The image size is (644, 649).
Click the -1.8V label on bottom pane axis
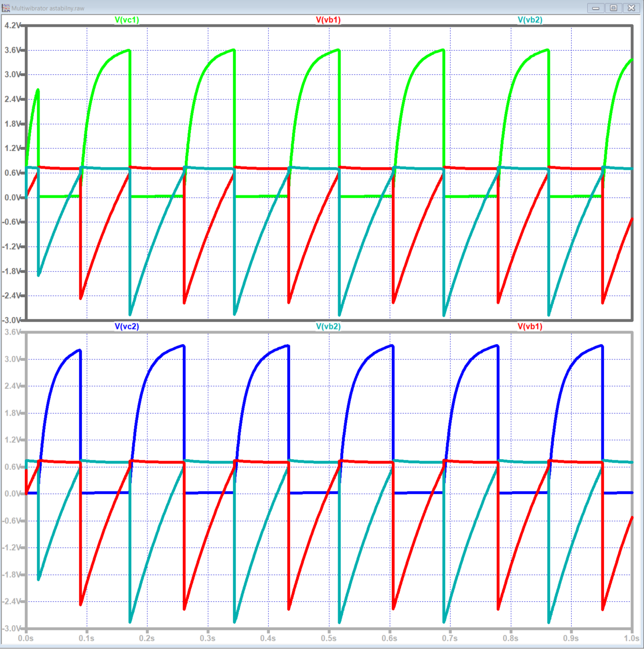[11, 575]
